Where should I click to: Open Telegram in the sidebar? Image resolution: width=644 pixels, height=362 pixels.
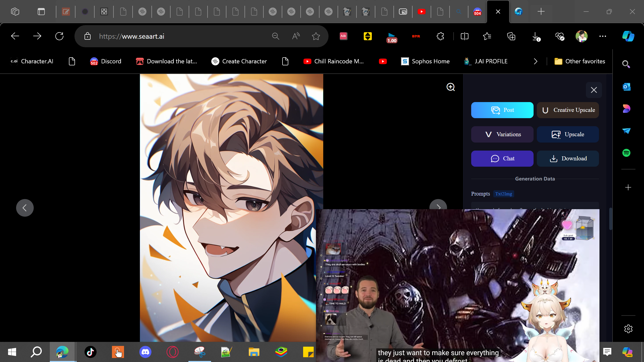point(626,131)
